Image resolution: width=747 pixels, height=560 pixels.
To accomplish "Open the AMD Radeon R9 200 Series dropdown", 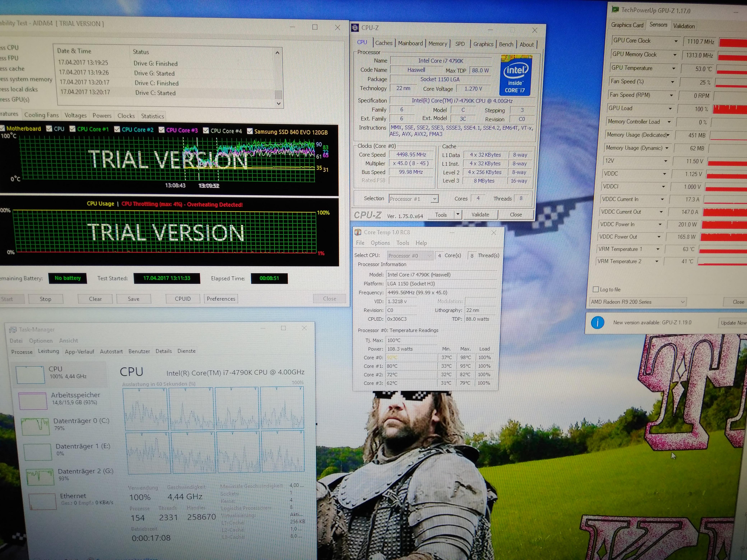I will click(683, 302).
